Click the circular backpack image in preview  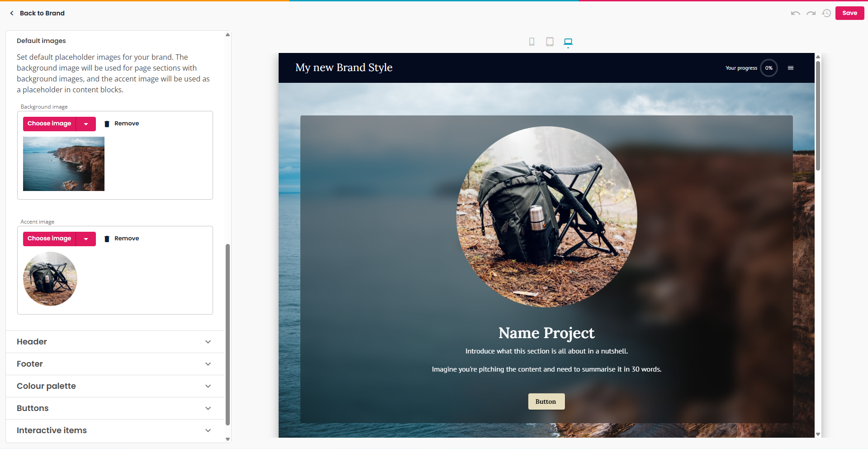(x=546, y=217)
